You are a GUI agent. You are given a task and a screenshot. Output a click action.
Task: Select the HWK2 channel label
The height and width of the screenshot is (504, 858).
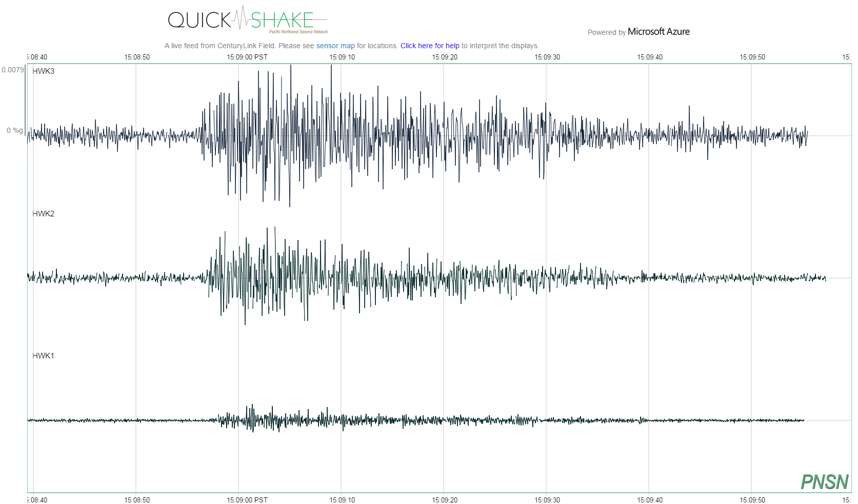coord(43,214)
